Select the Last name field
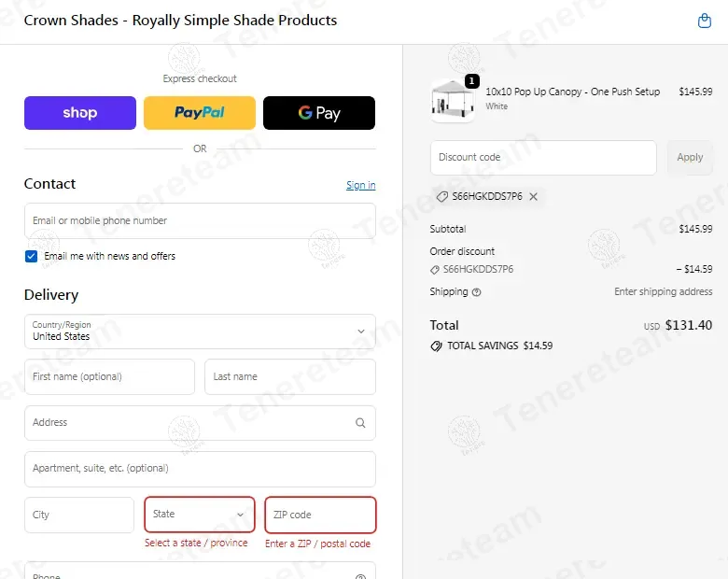Screen dimensions: 728x579 point(289,377)
